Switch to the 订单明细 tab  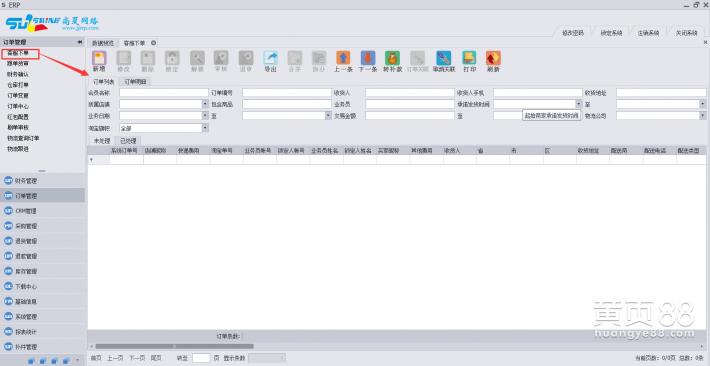point(135,82)
